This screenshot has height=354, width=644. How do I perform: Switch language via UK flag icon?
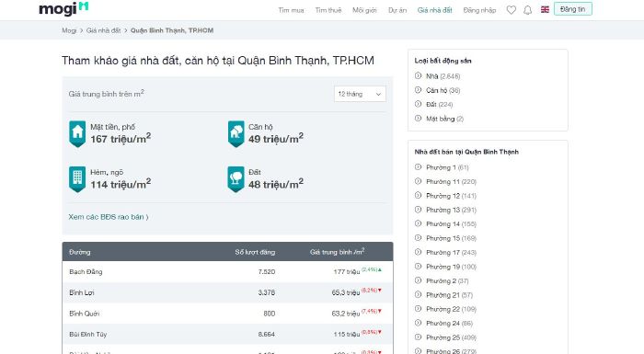click(545, 9)
